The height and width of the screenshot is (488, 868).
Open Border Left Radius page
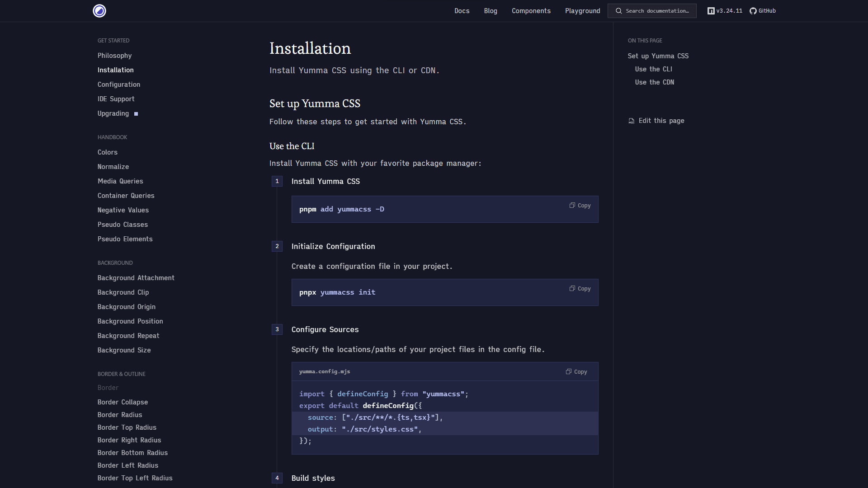(128, 465)
